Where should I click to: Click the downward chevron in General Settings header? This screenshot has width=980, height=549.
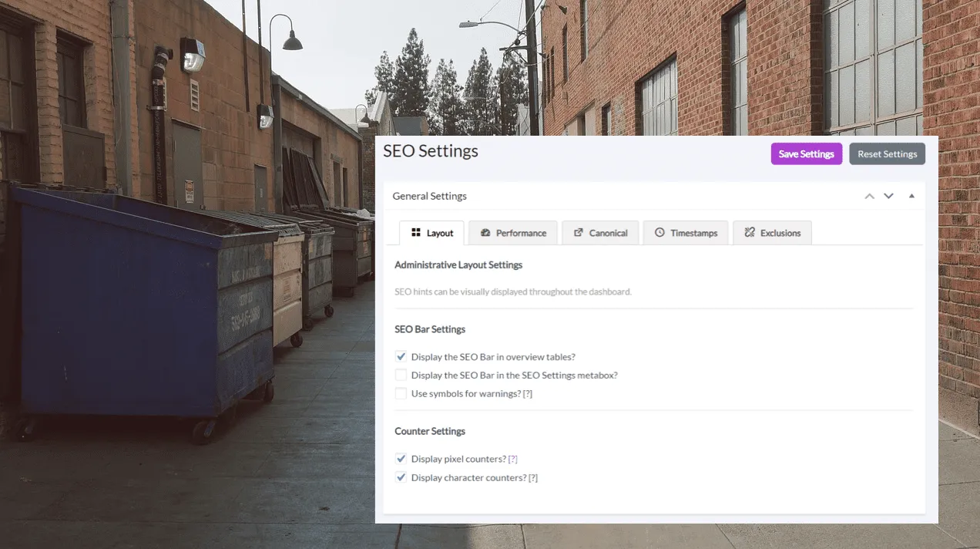[x=888, y=195]
